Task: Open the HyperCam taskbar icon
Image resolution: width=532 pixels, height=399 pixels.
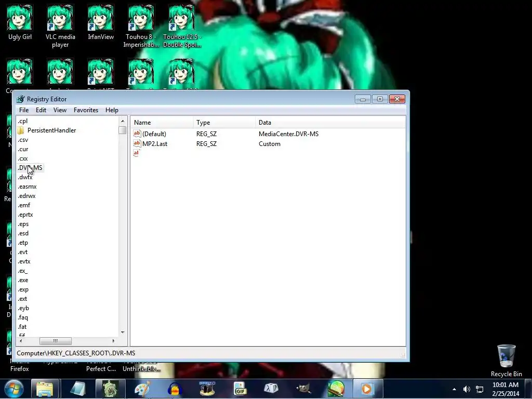Action: point(207,389)
